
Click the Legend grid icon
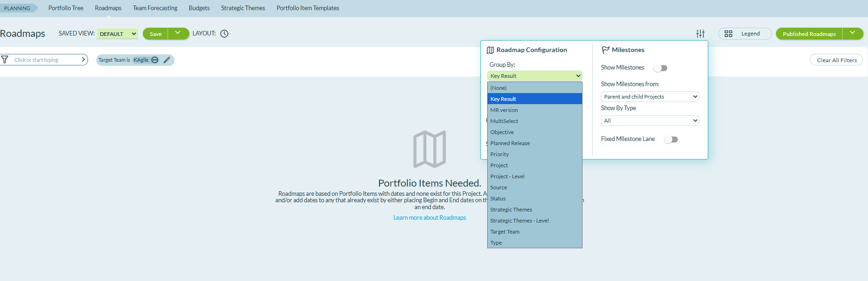(x=728, y=34)
